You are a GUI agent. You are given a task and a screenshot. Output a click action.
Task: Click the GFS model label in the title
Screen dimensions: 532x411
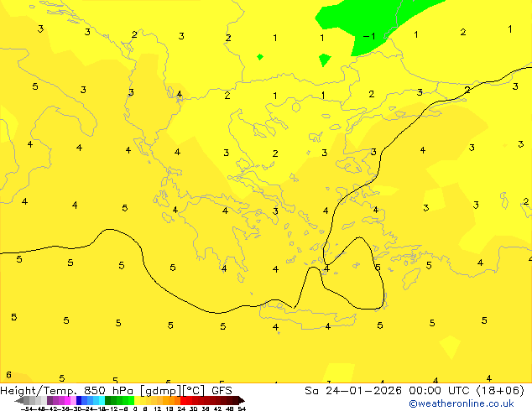[x=222, y=391]
